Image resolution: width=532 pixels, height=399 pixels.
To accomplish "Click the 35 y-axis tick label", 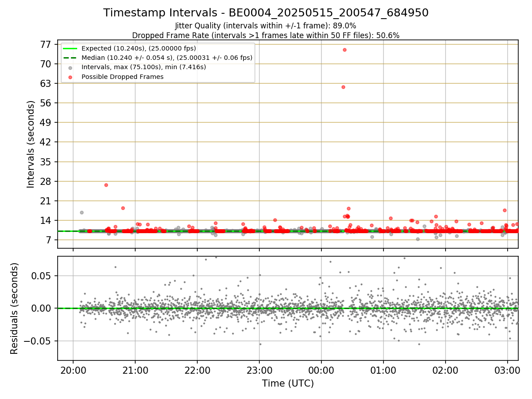I will [46, 162].
